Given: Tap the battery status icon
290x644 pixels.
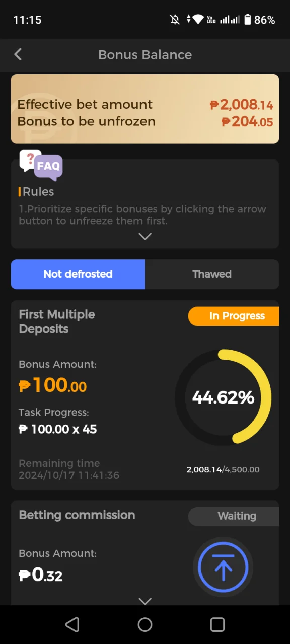Looking at the screenshot, I should [247, 20].
